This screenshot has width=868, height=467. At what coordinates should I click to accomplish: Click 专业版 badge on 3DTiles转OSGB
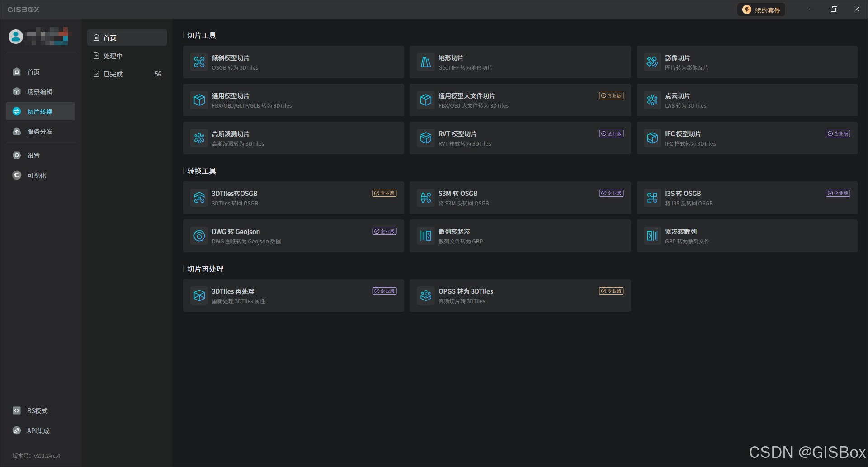click(x=384, y=193)
